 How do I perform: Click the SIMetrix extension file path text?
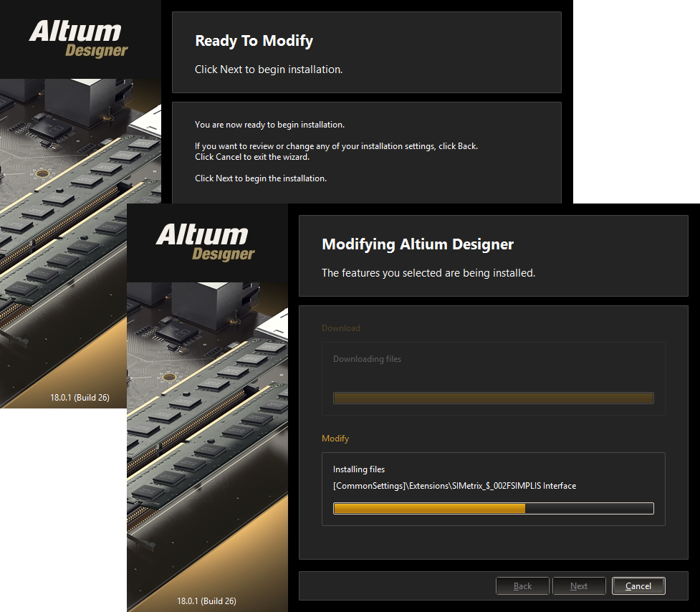click(x=454, y=486)
